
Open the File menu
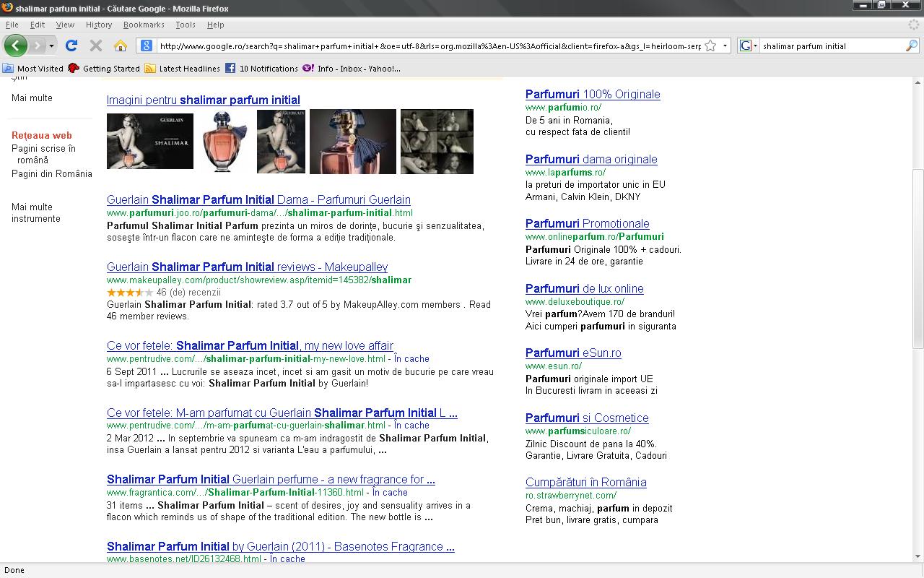(x=12, y=25)
